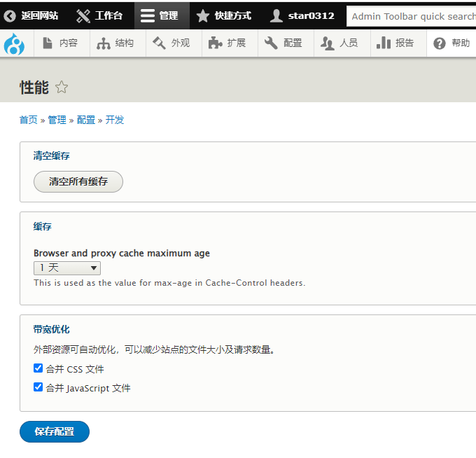
Task: Click the hierarchy icon for 结构
Action: (104, 43)
